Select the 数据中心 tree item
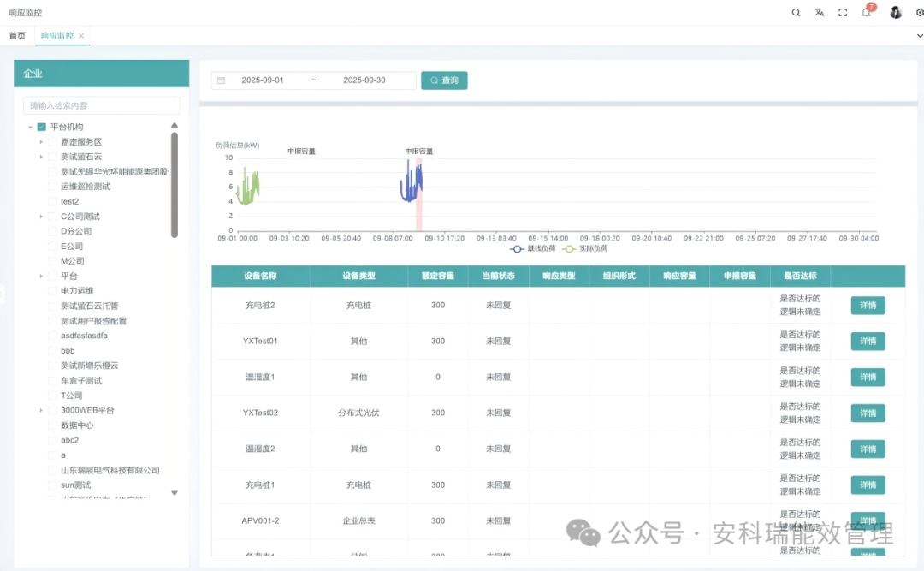924x571 pixels. (x=77, y=425)
